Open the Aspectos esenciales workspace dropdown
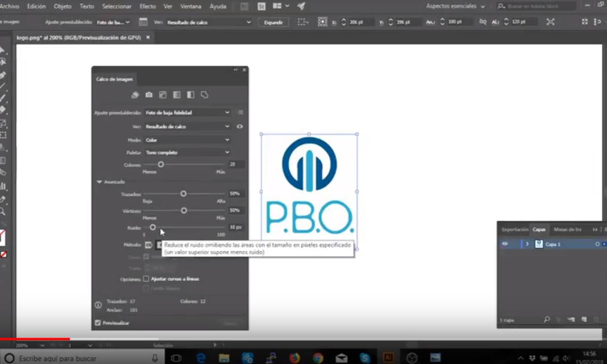Image resolution: width=607 pixels, height=364 pixels. [455, 7]
